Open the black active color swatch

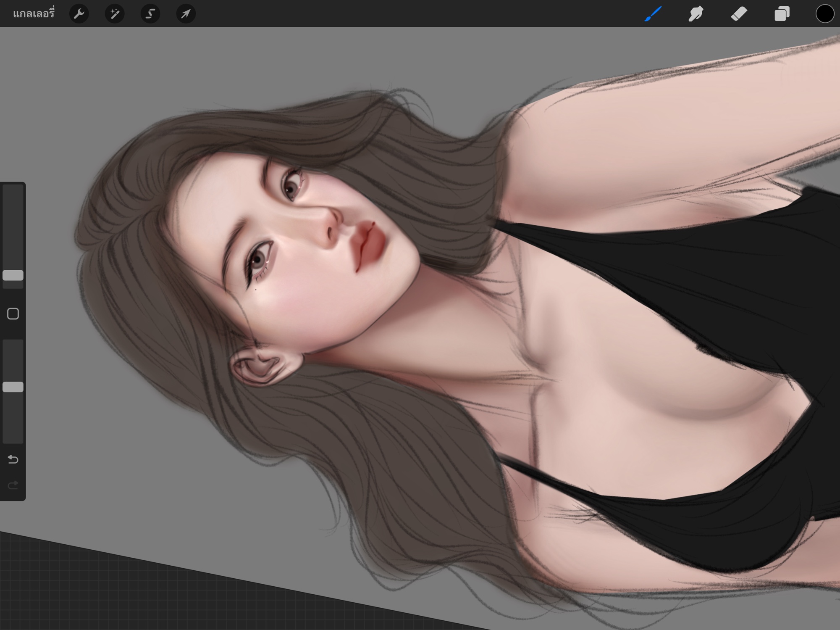824,14
